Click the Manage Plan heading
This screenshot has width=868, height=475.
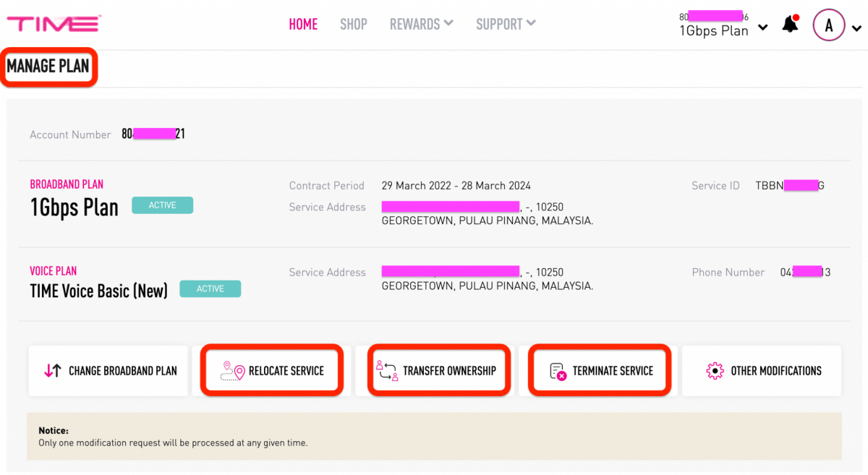click(48, 67)
